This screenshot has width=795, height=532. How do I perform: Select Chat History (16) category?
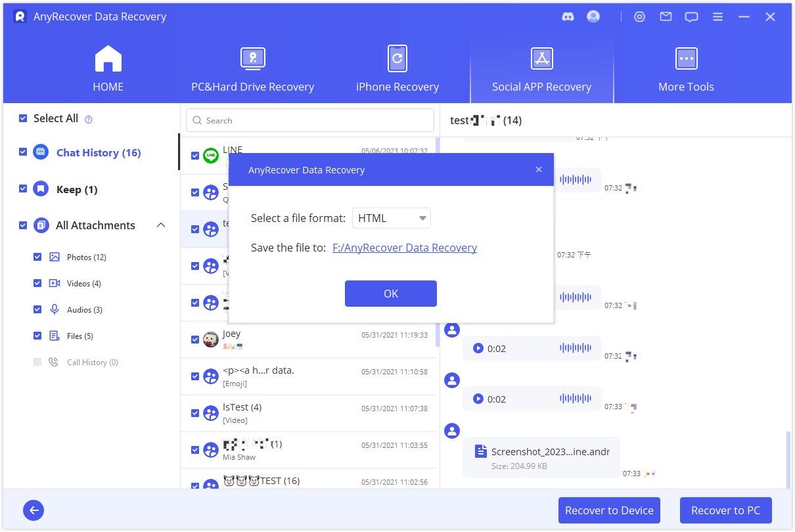(x=99, y=152)
